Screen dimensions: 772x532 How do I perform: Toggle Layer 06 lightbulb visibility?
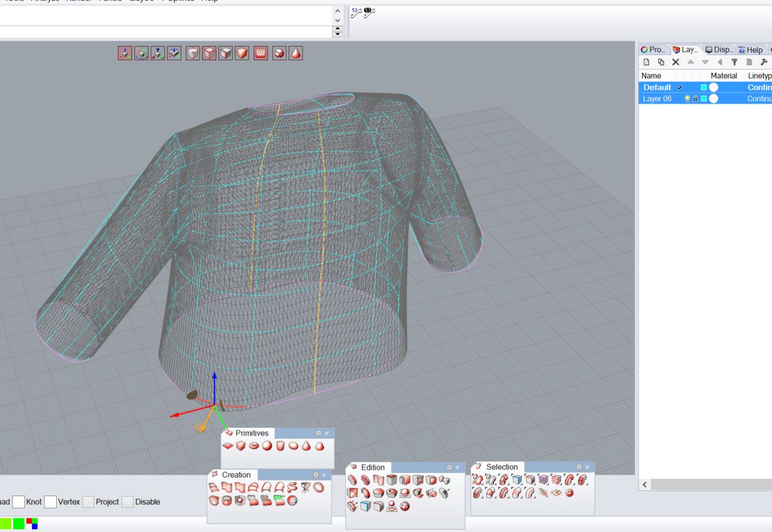pos(687,99)
